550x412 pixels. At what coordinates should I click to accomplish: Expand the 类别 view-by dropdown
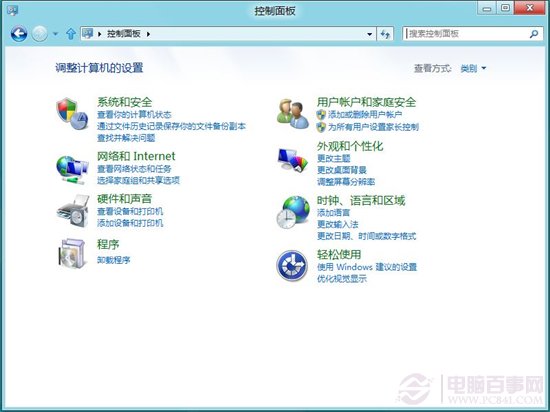(473, 68)
